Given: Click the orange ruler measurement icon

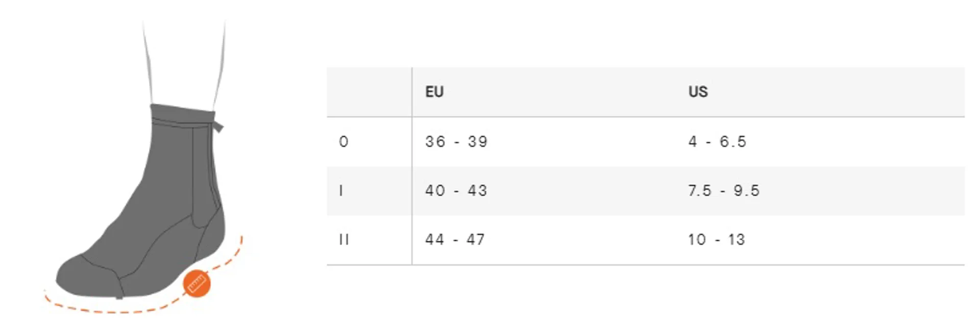Looking at the screenshot, I should [197, 283].
